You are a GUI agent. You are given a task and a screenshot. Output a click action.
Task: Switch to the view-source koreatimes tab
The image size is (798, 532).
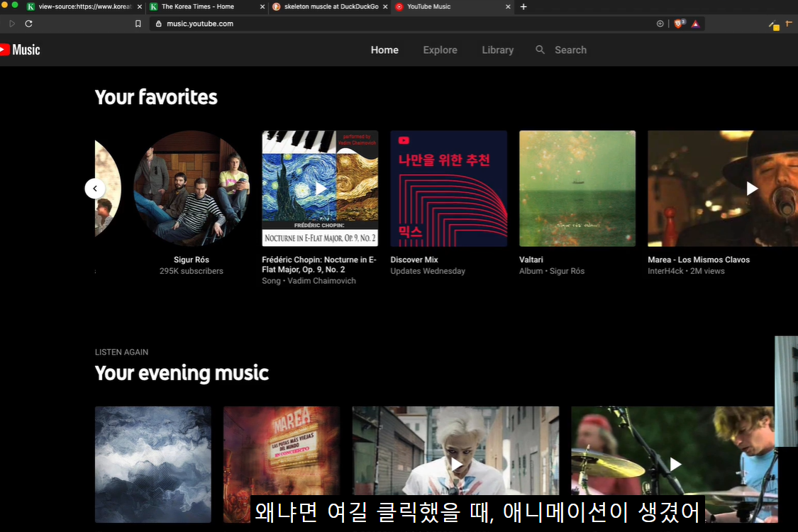point(85,6)
